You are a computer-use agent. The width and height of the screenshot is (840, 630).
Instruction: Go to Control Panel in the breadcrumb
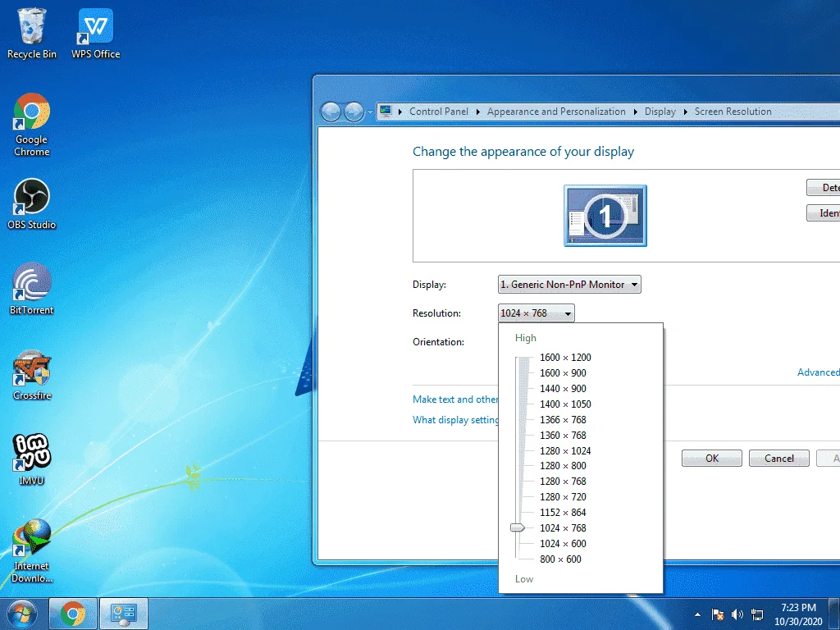[438, 112]
